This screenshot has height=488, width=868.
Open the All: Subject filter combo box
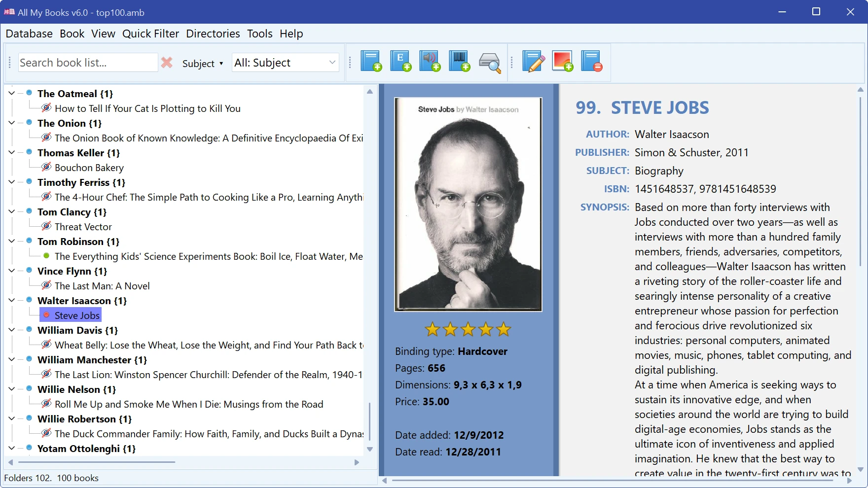coord(286,63)
